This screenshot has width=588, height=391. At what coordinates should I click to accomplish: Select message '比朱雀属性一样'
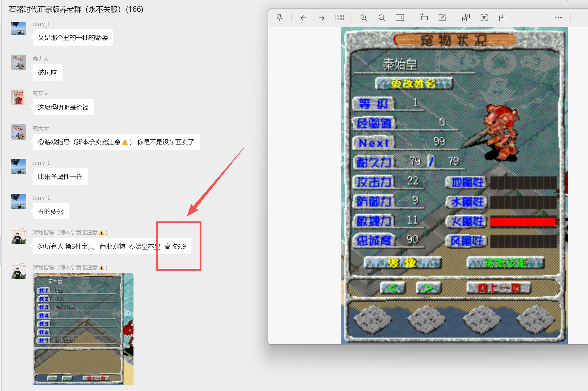pyautogui.click(x=60, y=176)
